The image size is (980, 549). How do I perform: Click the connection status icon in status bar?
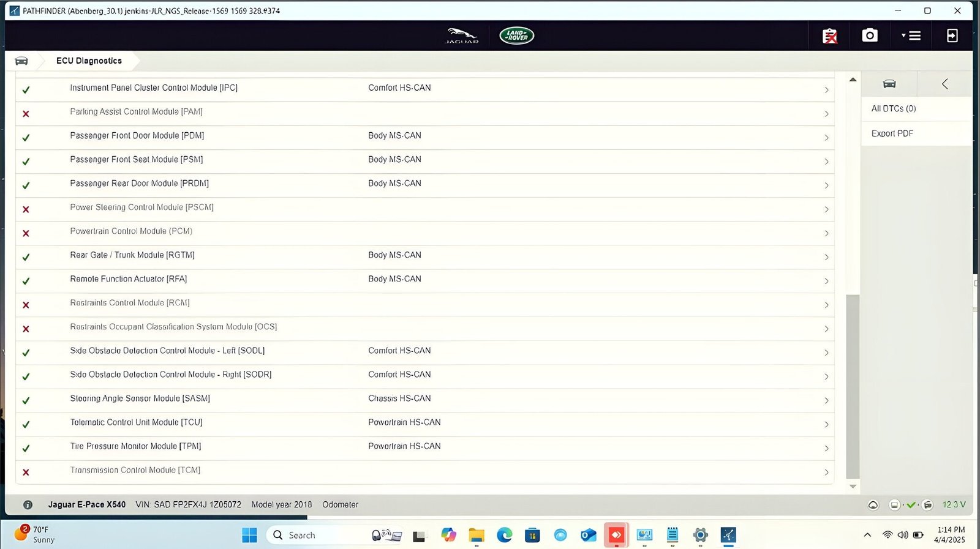tap(873, 505)
